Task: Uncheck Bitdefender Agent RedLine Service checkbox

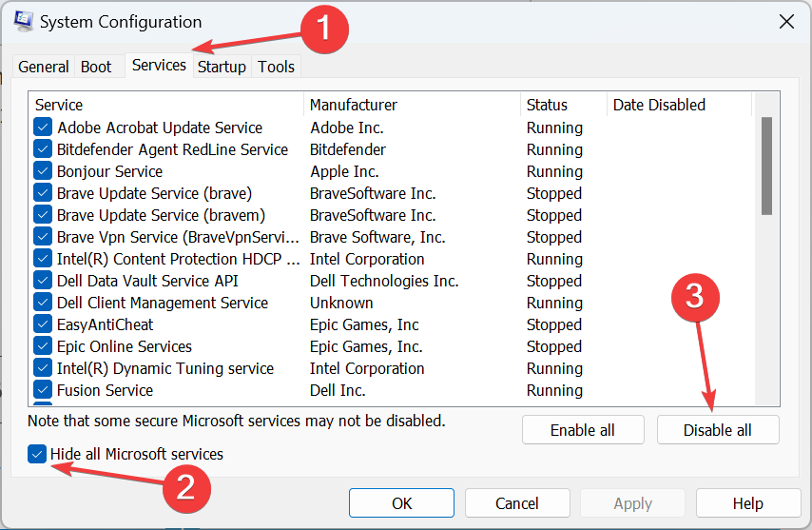Action: click(43, 149)
